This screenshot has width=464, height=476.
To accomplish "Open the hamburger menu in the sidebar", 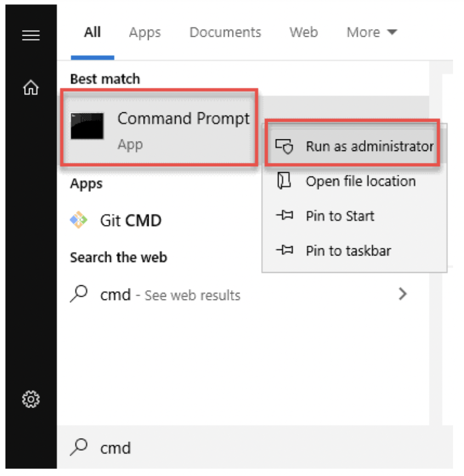I will pyautogui.click(x=31, y=36).
